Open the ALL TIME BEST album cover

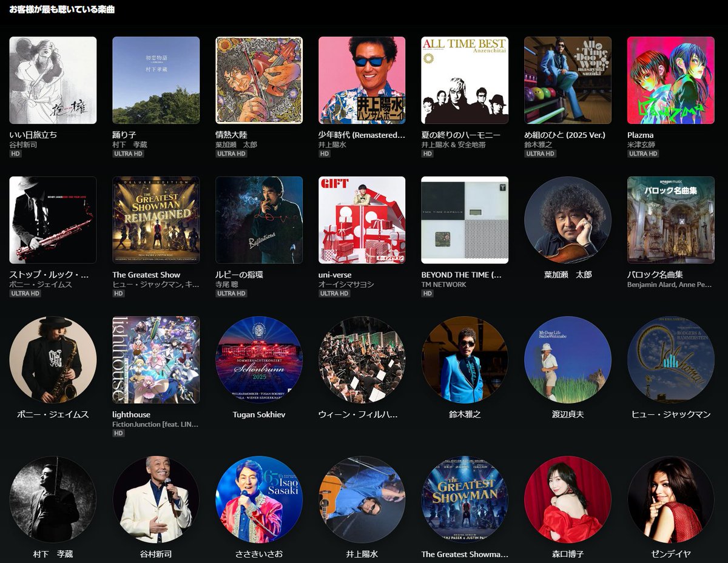[x=465, y=80]
